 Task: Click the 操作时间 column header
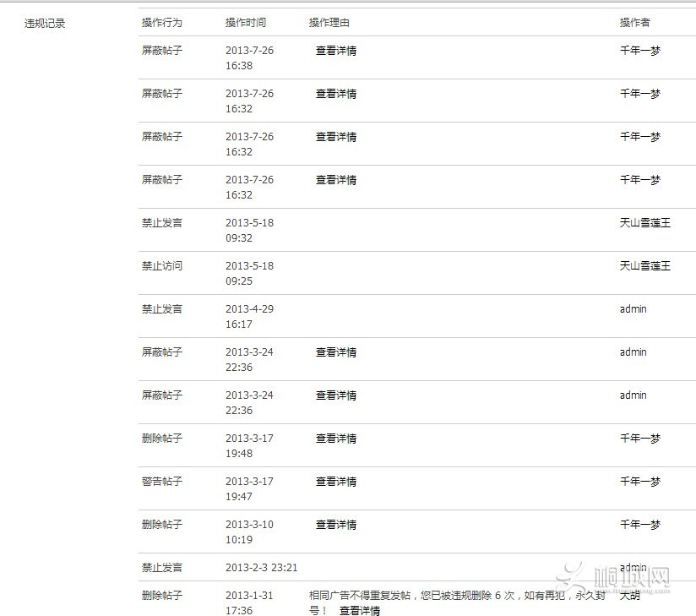pyautogui.click(x=245, y=23)
